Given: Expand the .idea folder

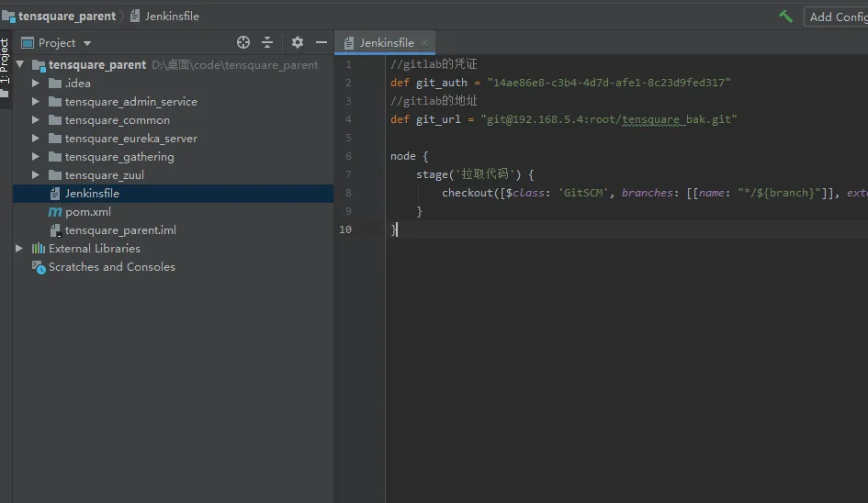Looking at the screenshot, I should (36, 84).
